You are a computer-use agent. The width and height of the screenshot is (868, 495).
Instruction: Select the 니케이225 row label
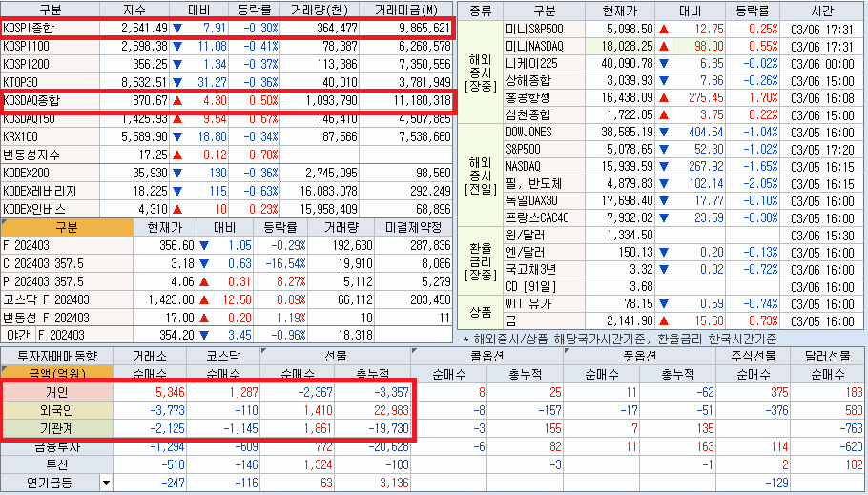[x=531, y=64]
